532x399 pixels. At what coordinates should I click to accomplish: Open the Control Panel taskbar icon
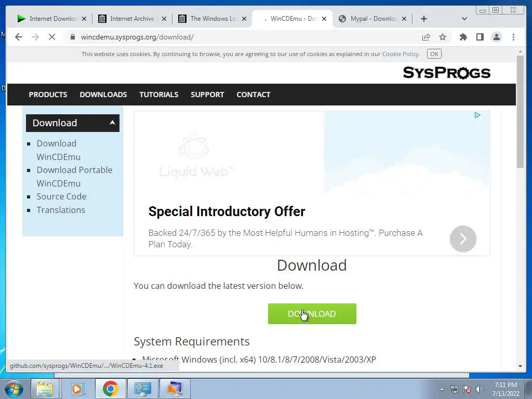pyautogui.click(x=142, y=389)
